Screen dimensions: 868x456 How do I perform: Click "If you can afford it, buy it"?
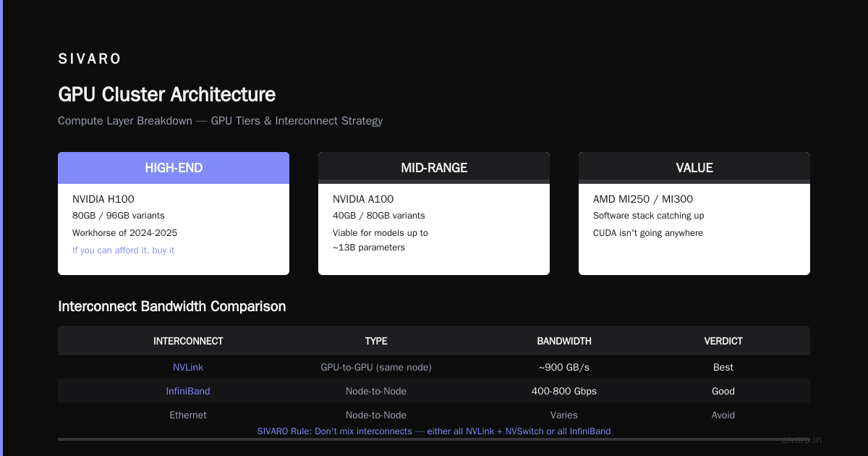click(124, 250)
